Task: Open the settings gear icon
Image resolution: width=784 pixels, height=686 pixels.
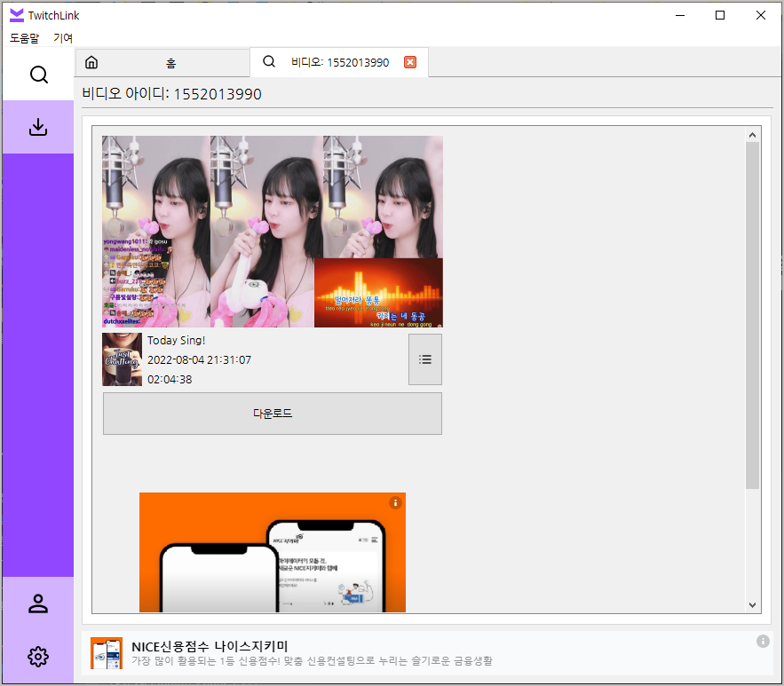Action: coord(38,657)
